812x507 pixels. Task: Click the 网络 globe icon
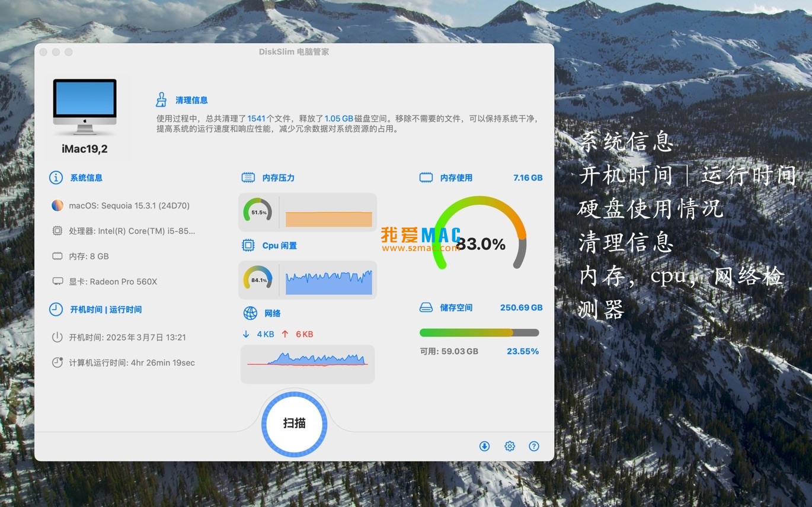(x=250, y=313)
